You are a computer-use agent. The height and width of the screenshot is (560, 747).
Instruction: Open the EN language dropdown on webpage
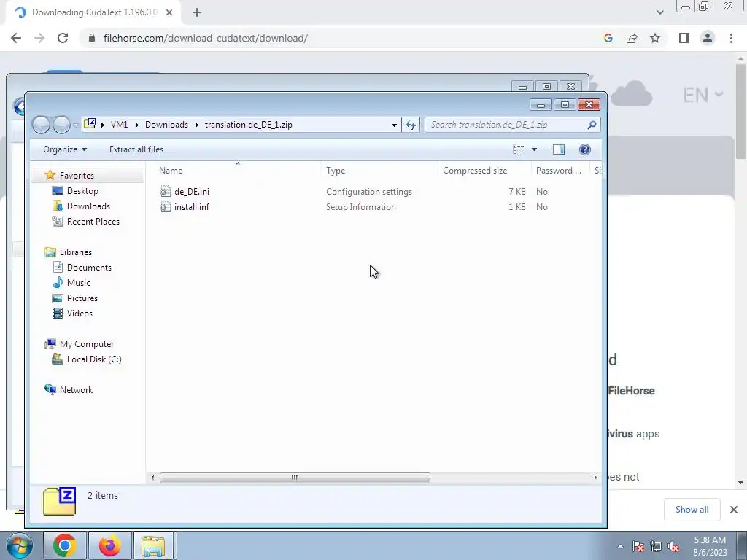tap(703, 95)
